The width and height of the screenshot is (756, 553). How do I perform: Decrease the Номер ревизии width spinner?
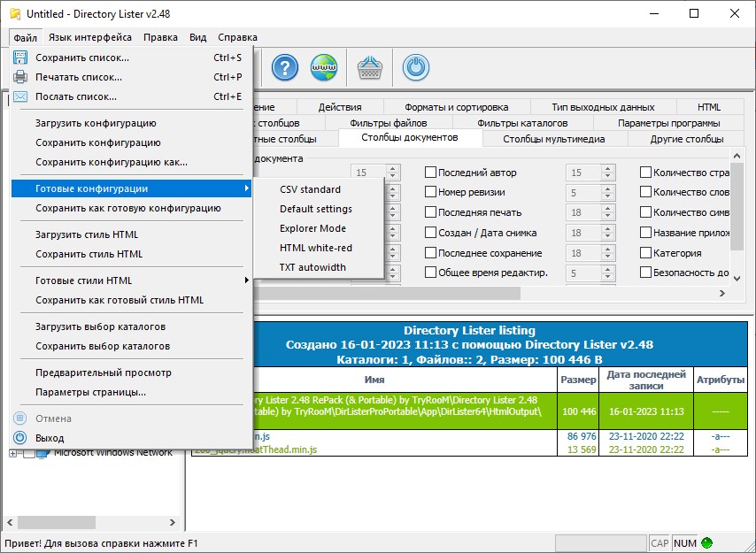[x=608, y=196]
